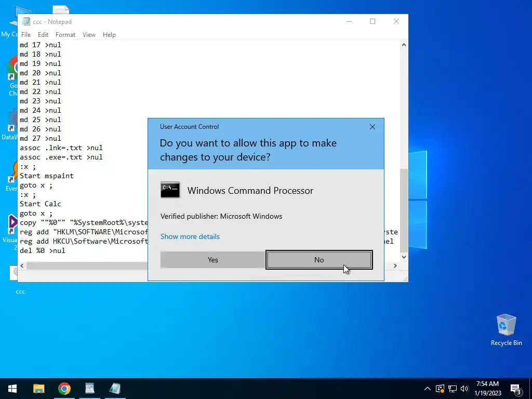Viewport: 532px width, 399px height.
Task: Open the taskbar clock showing 7:54 AM
Action: pos(487,389)
